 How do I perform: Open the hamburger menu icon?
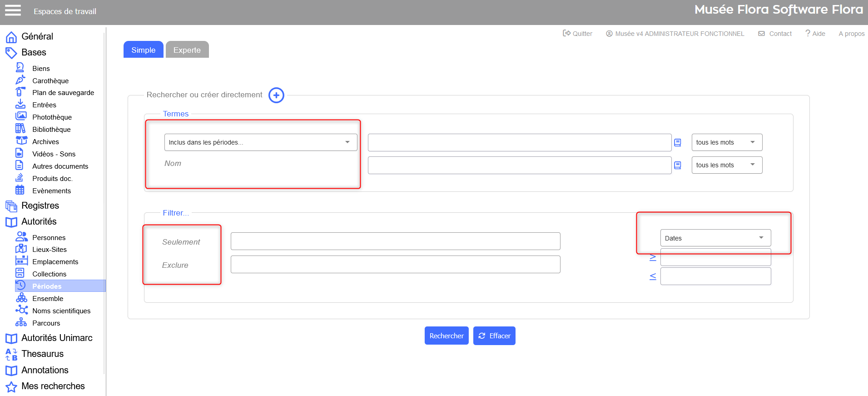[x=13, y=10]
